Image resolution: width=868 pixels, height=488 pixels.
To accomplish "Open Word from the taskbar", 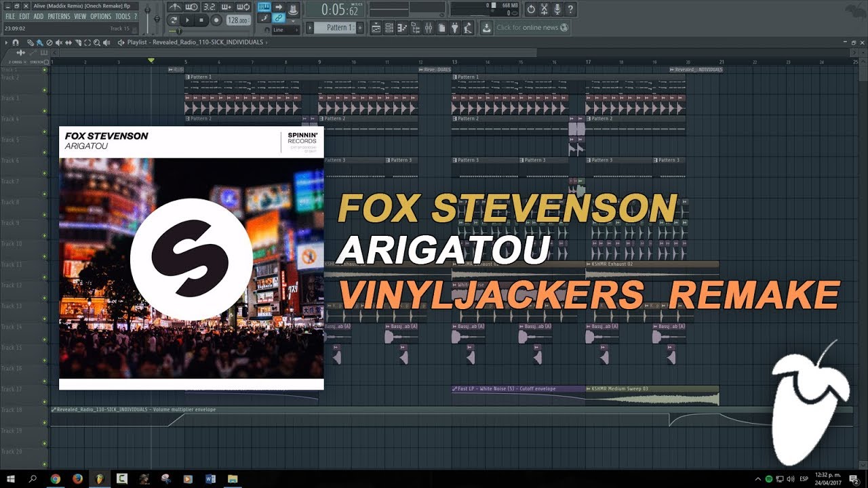I will click(210, 479).
